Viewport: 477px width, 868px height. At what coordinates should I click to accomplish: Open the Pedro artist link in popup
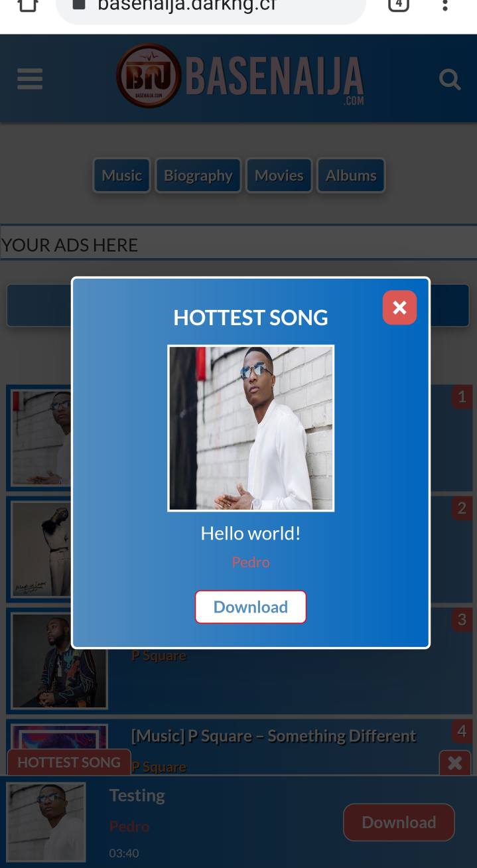click(251, 562)
